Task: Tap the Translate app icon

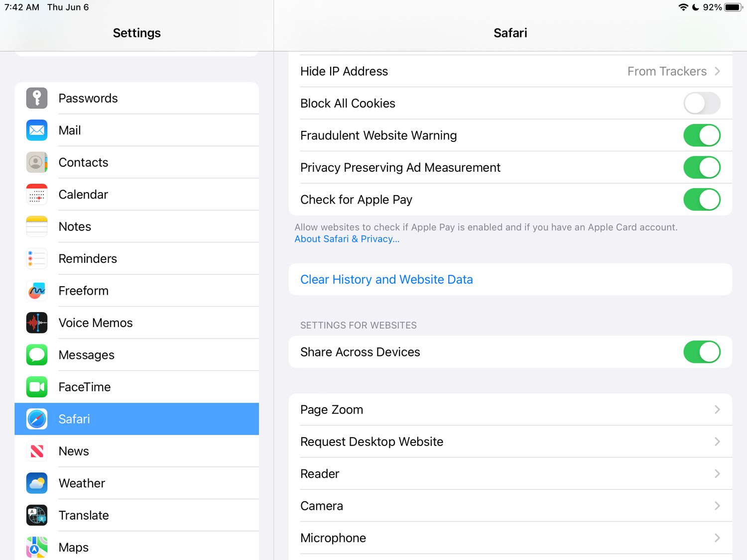Action: [37, 516]
